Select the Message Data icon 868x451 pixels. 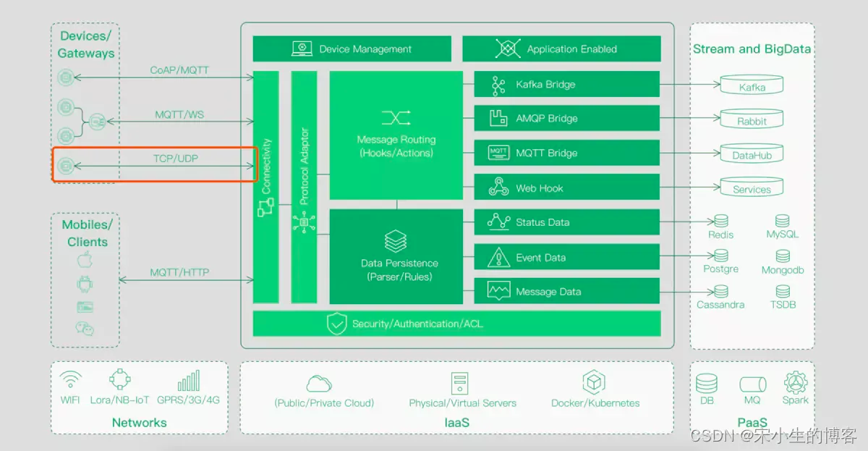498,291
